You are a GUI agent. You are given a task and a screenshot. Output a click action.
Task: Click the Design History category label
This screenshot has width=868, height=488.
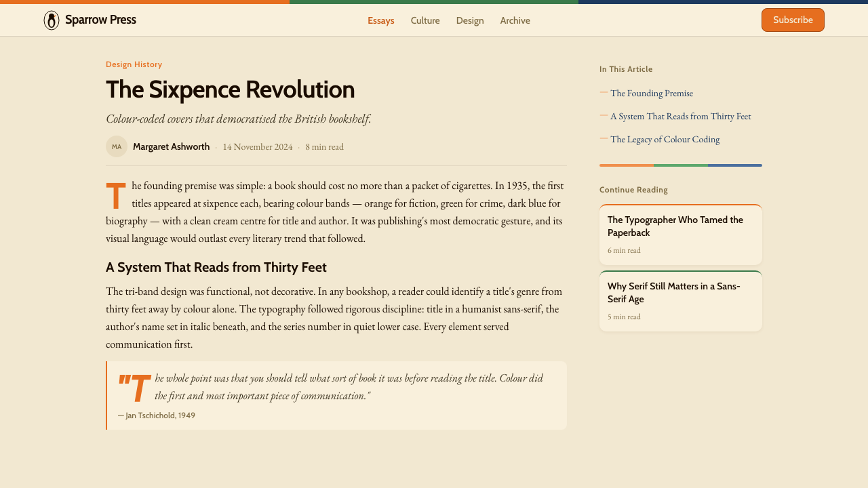(x=134, y=64)
